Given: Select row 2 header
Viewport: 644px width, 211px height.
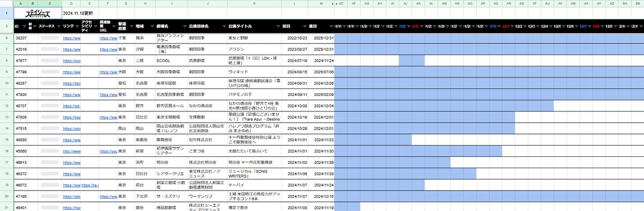Looking at the screenshot, I should pos(6,26).
